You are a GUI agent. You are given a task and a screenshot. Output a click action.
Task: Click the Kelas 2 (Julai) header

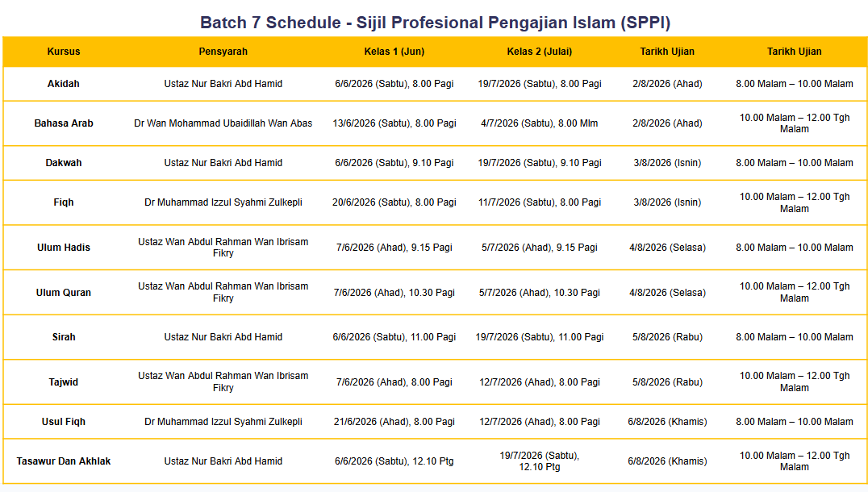[539, 52]
